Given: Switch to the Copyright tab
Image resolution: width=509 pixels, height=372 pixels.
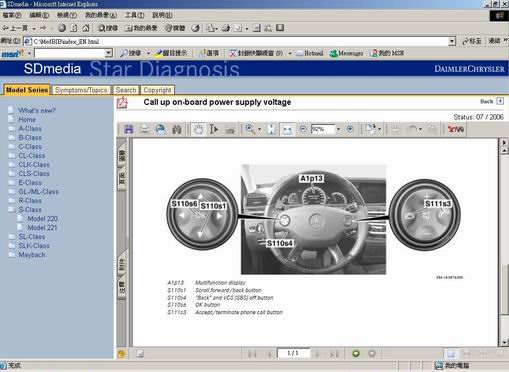Looking at the screenshot, I should coord(157,90).
